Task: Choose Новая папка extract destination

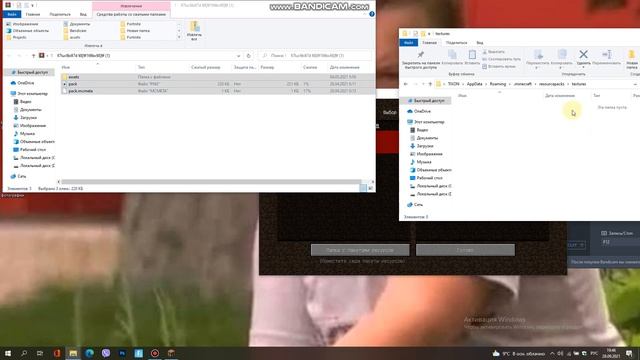Action: [x=136, y=31]
